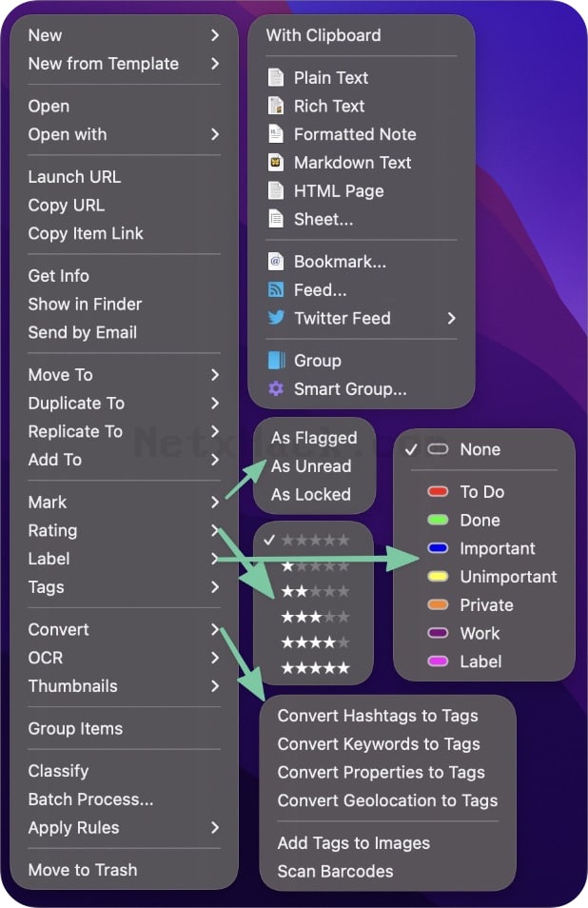Pick the red To Do label swatch
Viewport: 588px width, 908px height.
438,492
